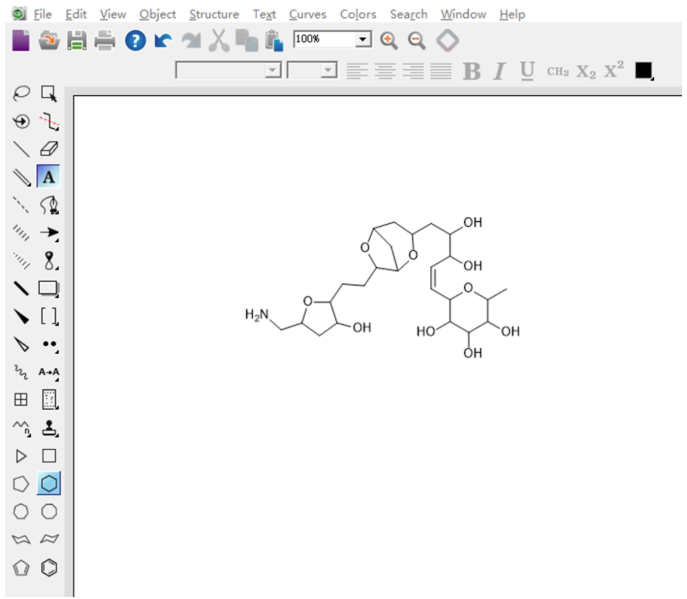Viewport: 687px width, 599px height.
Task: Select the Solid Bond tool
Action: (21, 149)
